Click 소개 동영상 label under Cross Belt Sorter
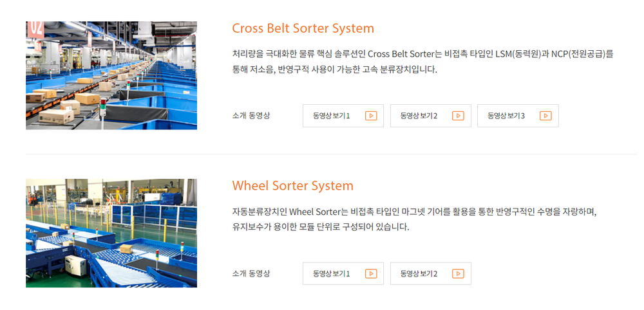The image size is (644, 310). (251, 116)
